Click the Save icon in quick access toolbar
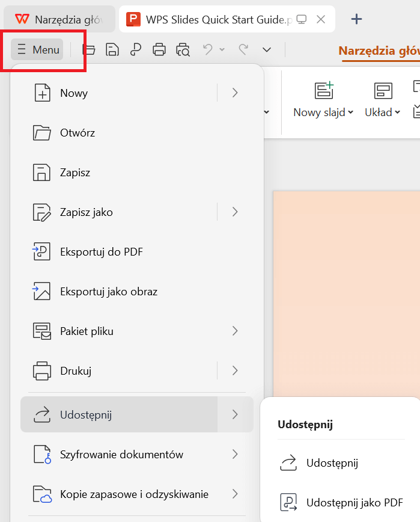420x522 pixels. pos(112,49)
